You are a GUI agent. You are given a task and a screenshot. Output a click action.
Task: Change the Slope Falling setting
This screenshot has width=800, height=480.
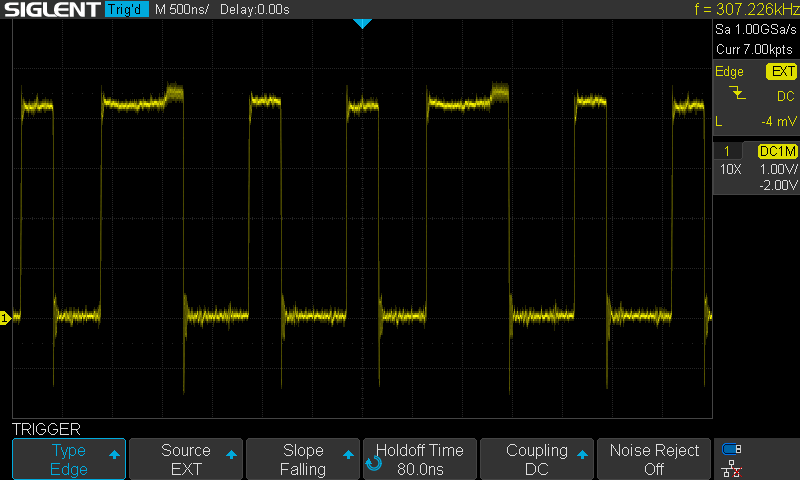pos(303,459)
